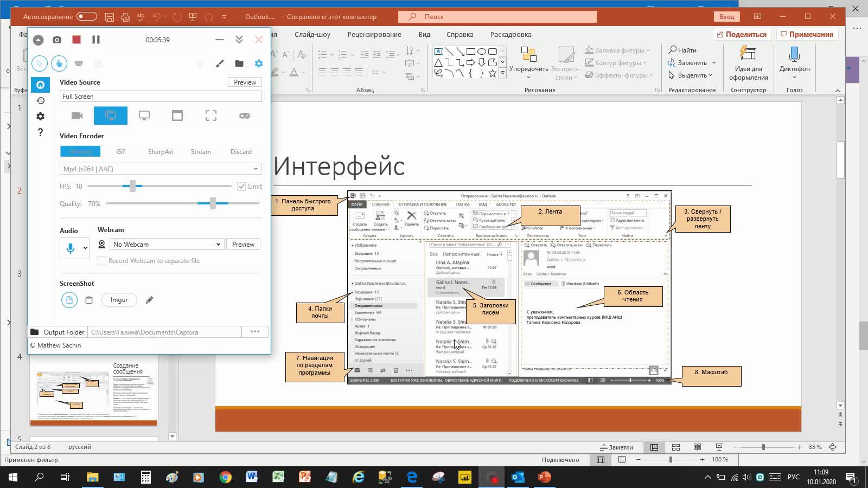Click the FPS slider handle
Image resolution: width=868 pixels, height=488 pixels.
pyautogui.click(x=132, y=186)
